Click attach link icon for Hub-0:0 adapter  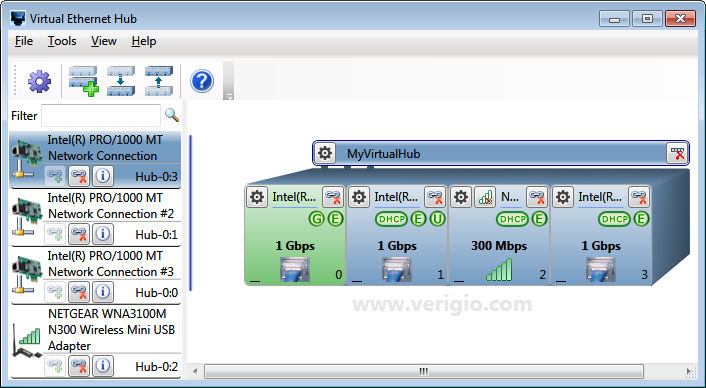(55, 292)
